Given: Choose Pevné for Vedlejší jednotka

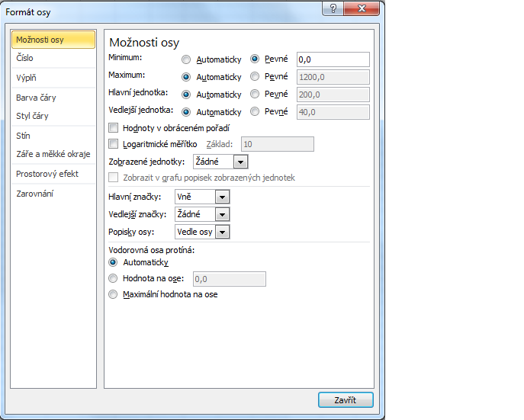Looking at the screenshot, I should click(256, 112).
